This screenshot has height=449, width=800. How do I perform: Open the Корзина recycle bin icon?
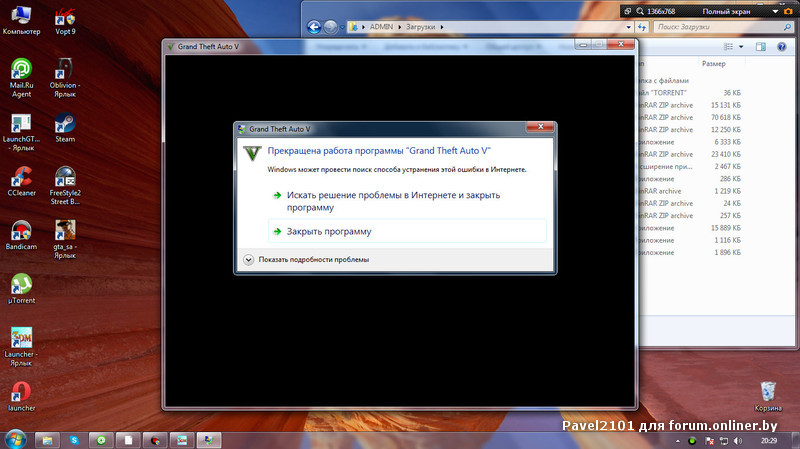click(768, 396)
